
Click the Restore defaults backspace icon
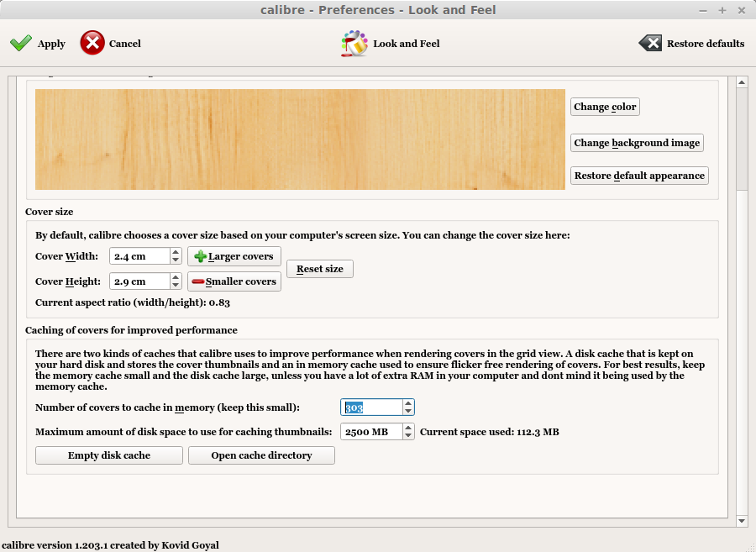click(x=650, y=44)
